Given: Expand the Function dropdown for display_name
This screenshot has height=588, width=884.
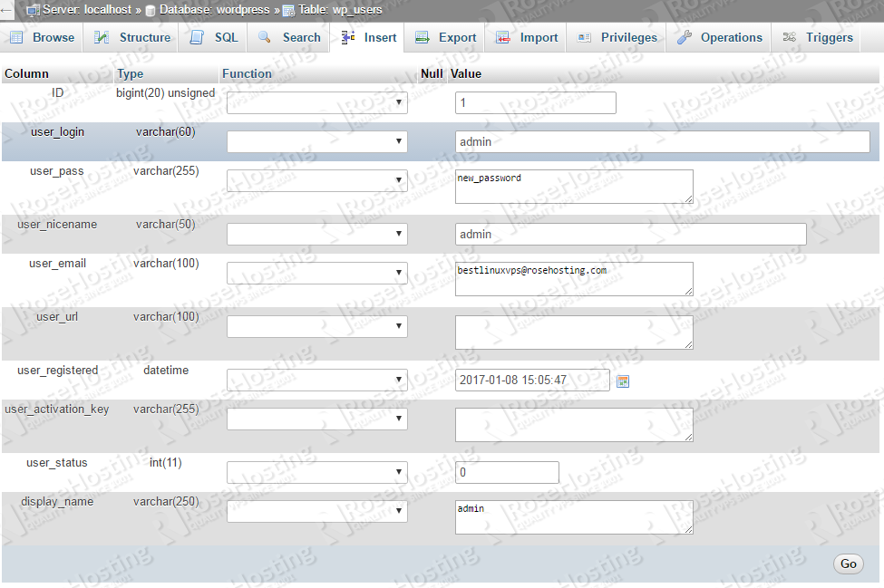Looking at the screenshot, I should (x=316, y=511).
